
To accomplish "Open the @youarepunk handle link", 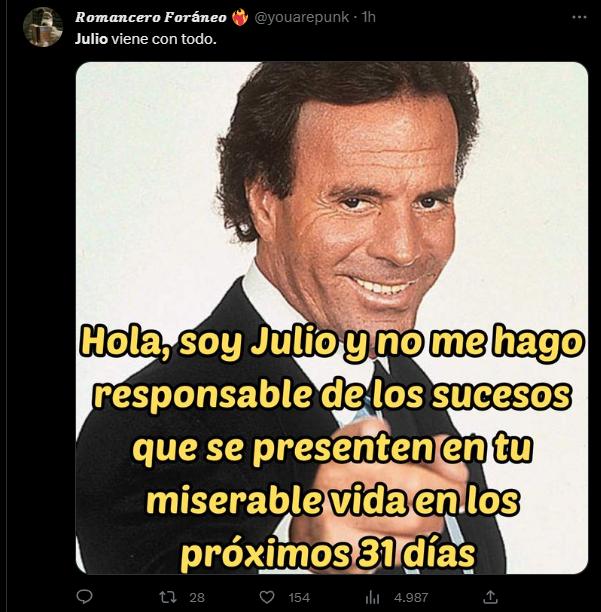I will coord(302,17).
